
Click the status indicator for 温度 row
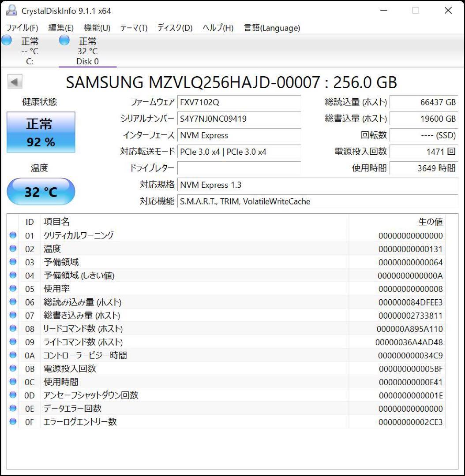point(12,249)
